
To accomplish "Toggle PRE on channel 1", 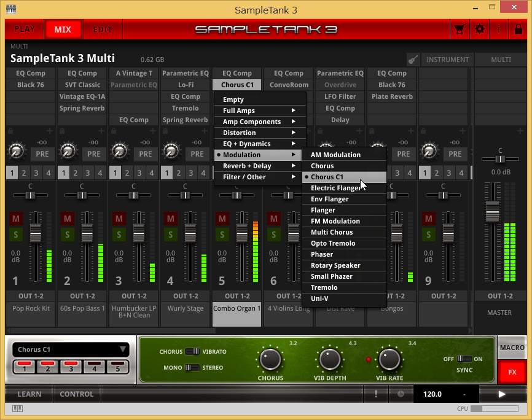I will point(42,154).
